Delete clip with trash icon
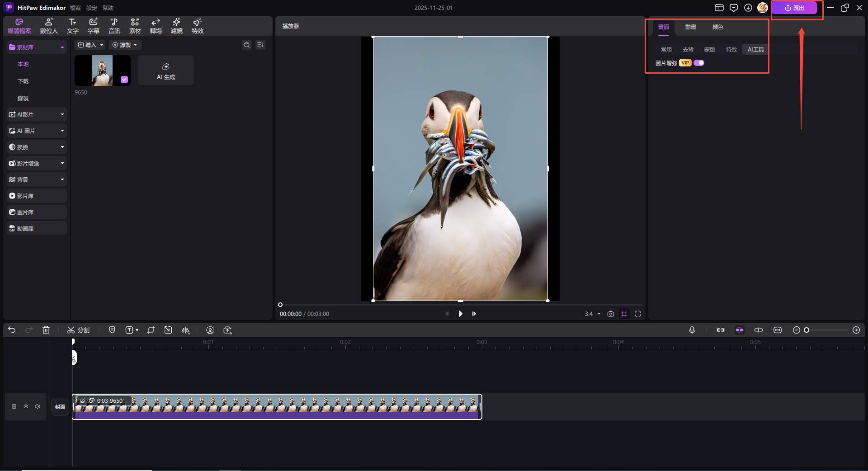Image resolution: width=868 pixels, height=471 pixels. click(x=46, y=330)
